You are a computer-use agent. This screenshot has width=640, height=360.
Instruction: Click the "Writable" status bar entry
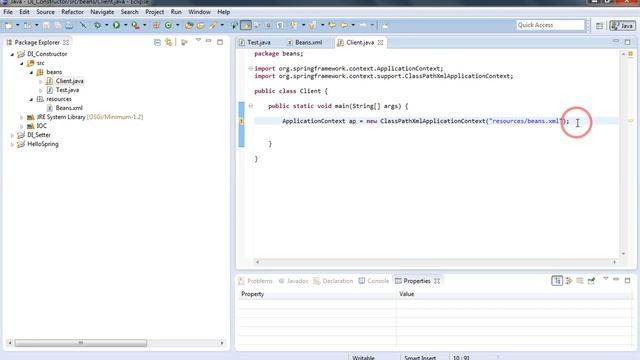click(363, 358)
